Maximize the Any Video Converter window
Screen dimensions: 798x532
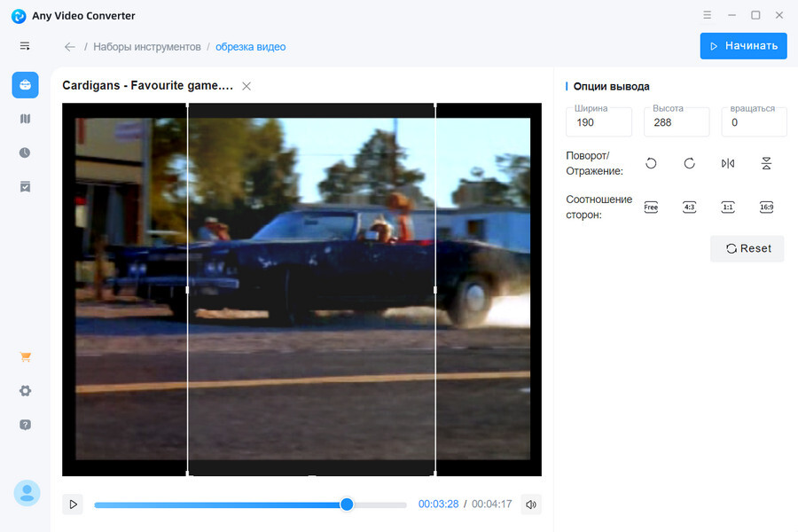point(755,15)
